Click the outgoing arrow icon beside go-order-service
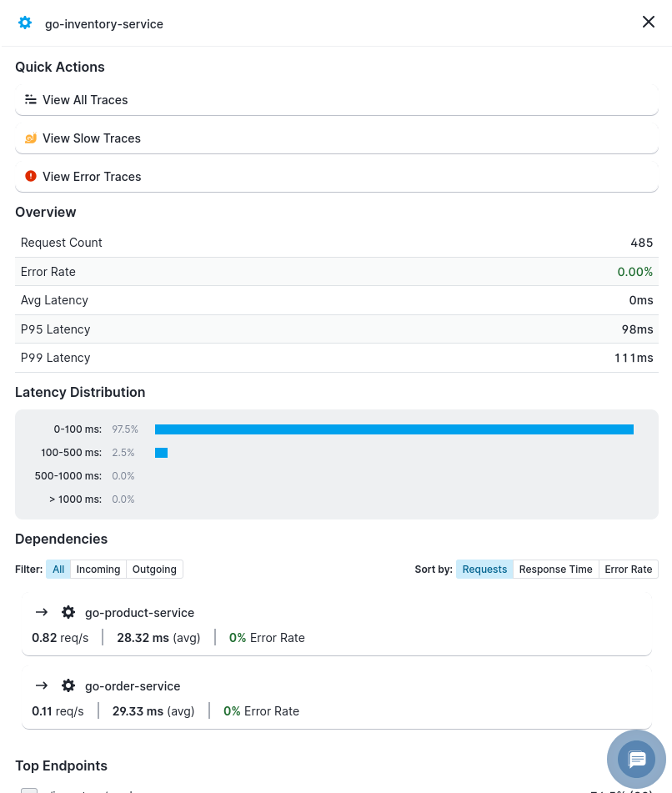672x793 pixels. (42, 685)
